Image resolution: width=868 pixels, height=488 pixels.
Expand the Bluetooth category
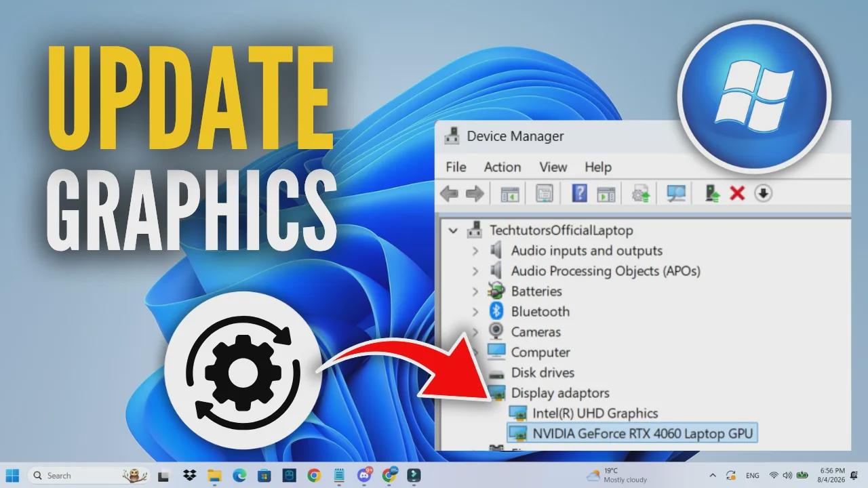[475, 312]
